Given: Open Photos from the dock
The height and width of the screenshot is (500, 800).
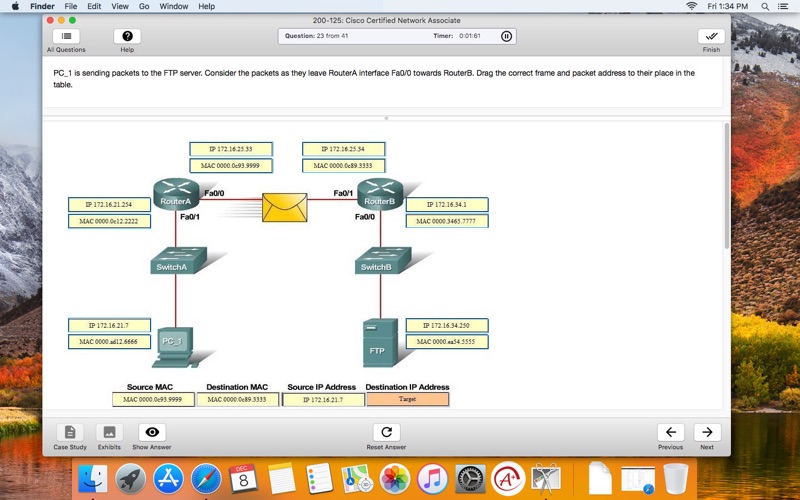Looking at the screenshot, I should point(395,479).
